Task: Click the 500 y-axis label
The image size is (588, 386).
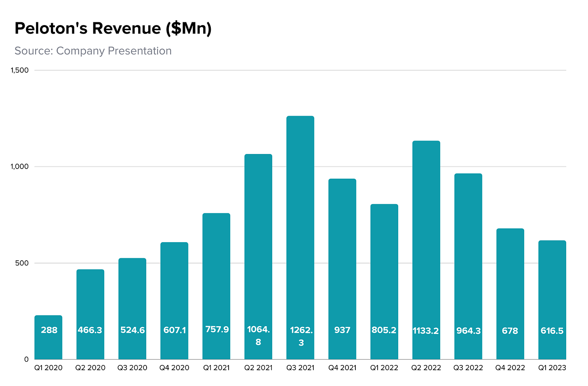Action: point(23,263)
